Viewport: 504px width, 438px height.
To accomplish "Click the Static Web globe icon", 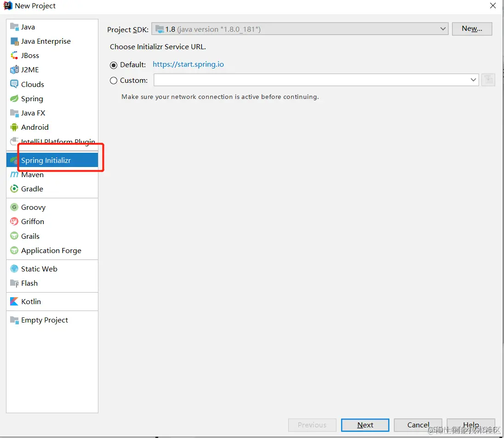I will point(14,269).
